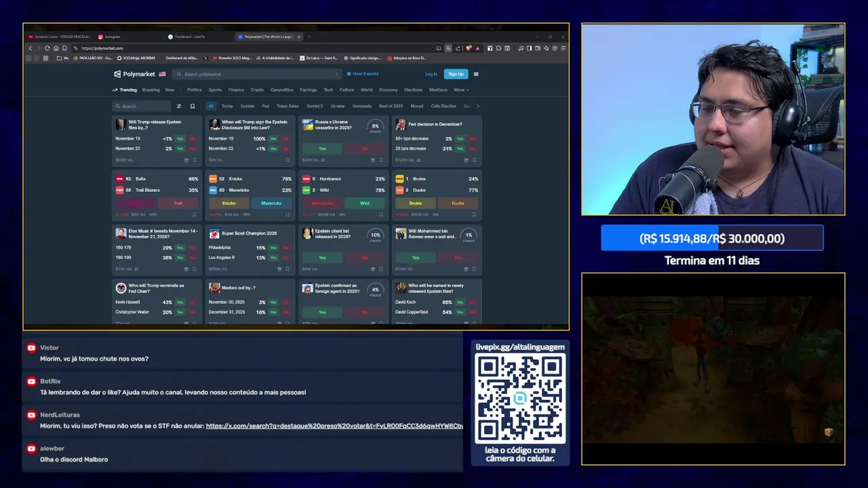The height and width of the screenshot is (488, 868).
Task: Open the Elections category
Action: [413, 89]
